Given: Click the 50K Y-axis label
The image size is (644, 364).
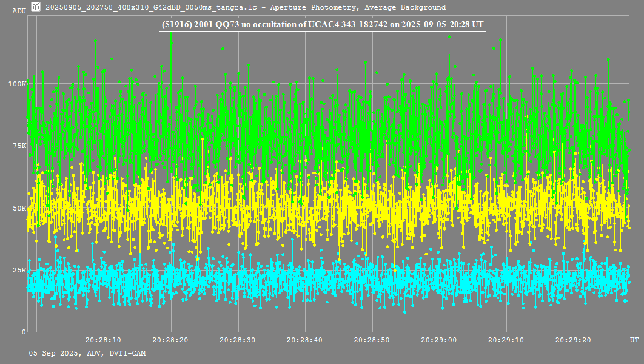Looking at the screenshot, I should [x=18, y=207].
